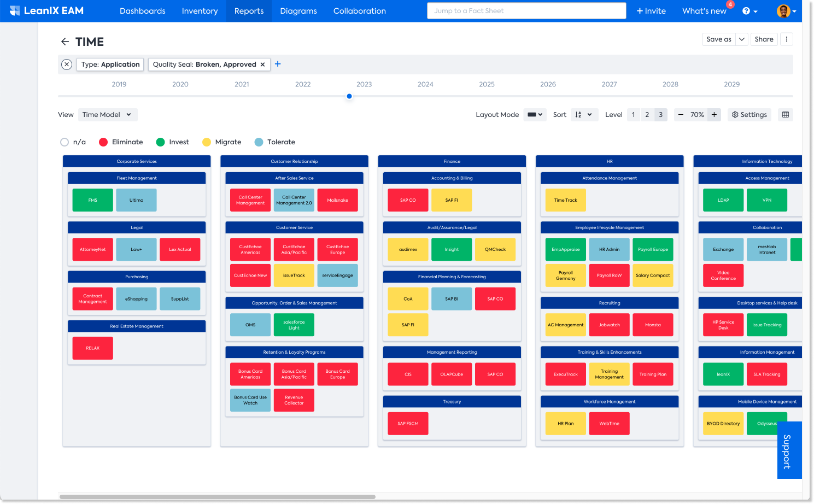
Task: Open the Diagrams menu
Action: tap(298, 11)
